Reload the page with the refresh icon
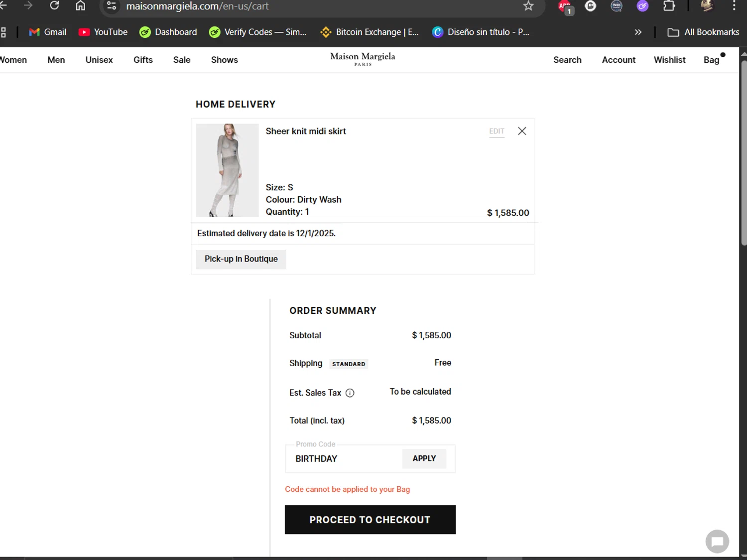Image resolution: width=747 pixels, height=560 pixels. 54,5
